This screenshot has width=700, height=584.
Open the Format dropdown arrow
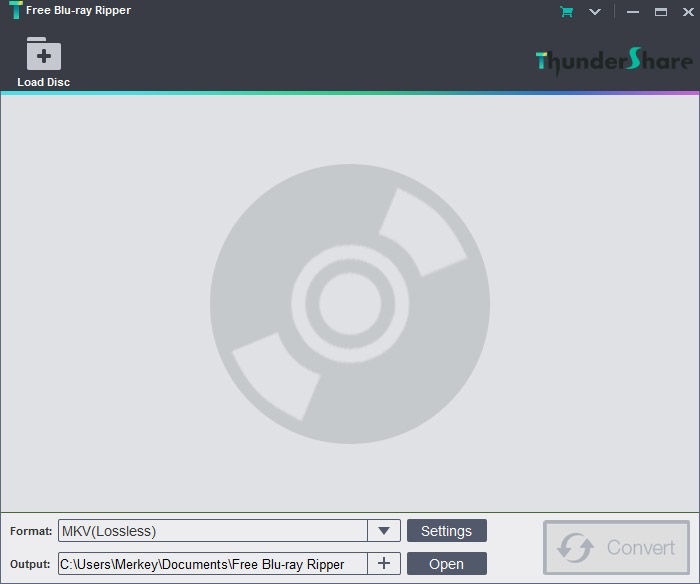click(x=384, y=531)
